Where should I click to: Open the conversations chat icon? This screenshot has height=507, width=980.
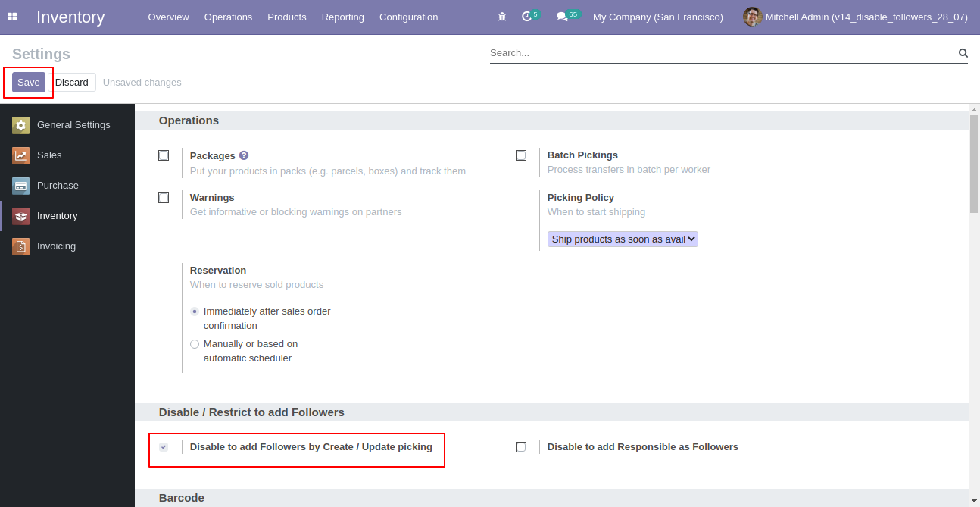click(562, 17)
